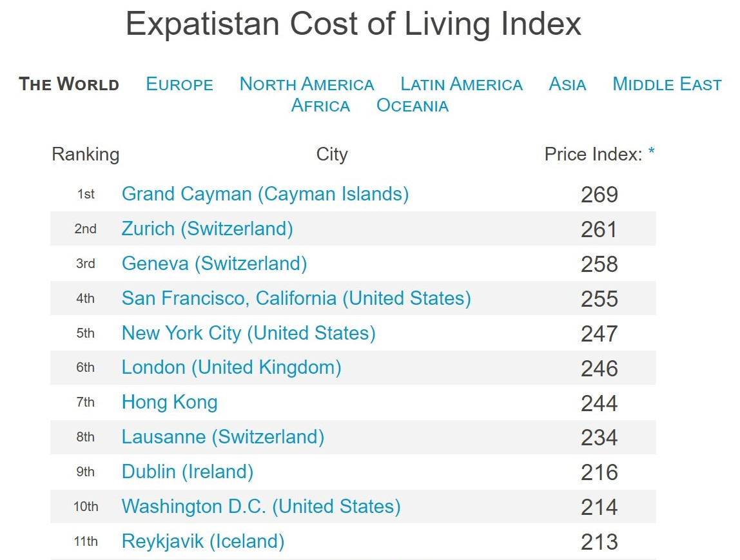View Lausanne (Switzerland) details

[x=222, y=437]
